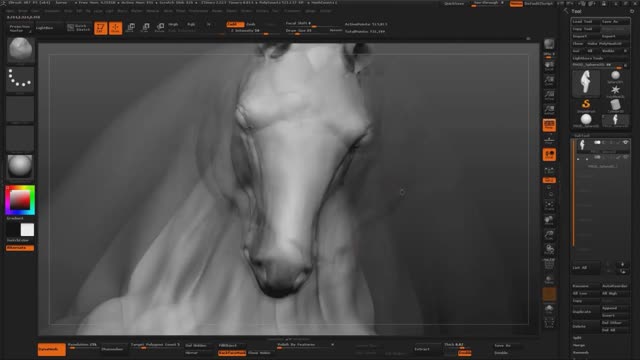Toggle Rgb channel button
Viewport: 640px width, 360px height.
191,24
